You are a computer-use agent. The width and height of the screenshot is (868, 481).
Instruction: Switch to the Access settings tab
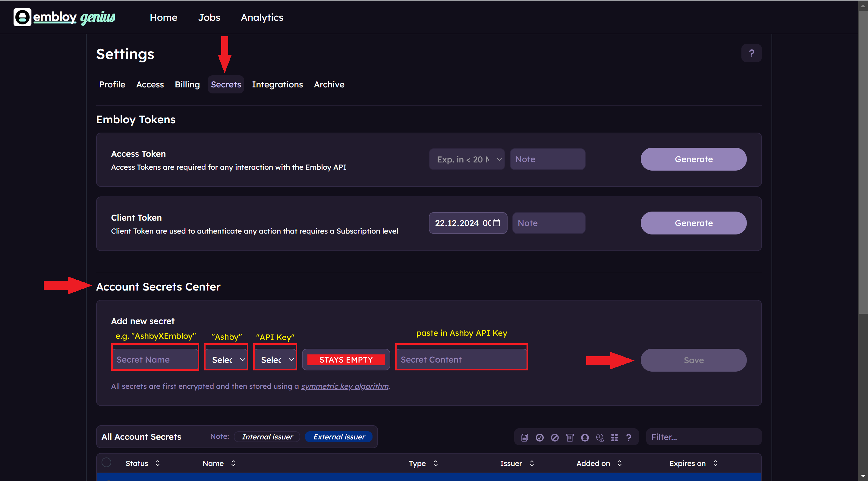click(x=150, y=84)
